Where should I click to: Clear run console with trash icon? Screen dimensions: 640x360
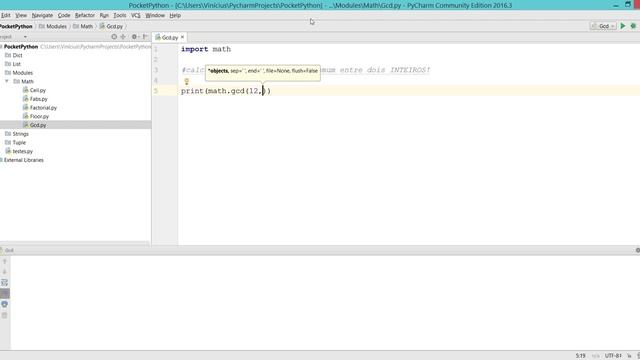point(4,316)
